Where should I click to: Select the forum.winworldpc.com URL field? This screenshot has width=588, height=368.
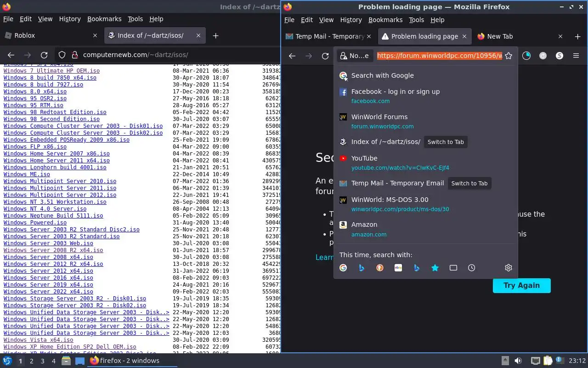click(440, 56)
